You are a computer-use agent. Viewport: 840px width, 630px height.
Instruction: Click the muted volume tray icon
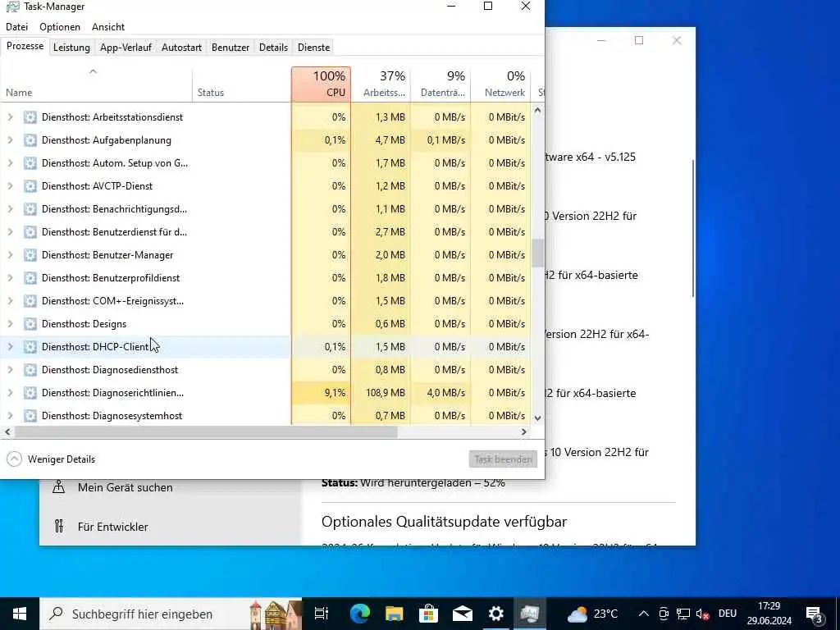703,614
